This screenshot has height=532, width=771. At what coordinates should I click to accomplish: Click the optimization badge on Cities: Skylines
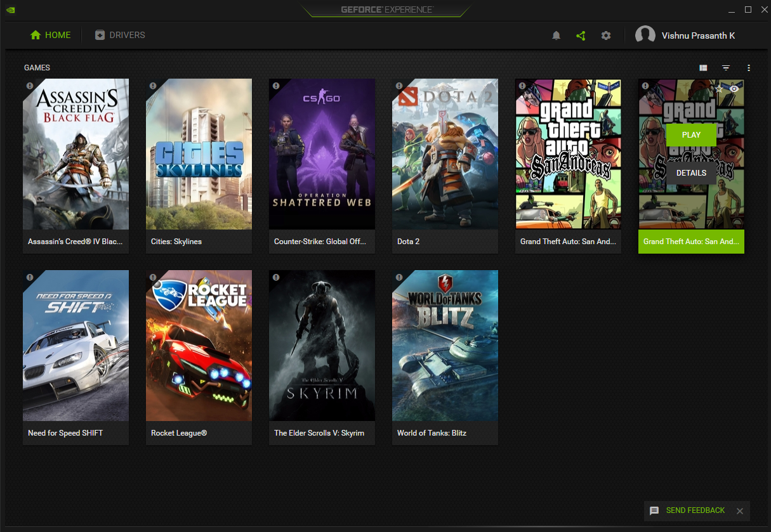point(152,86)
